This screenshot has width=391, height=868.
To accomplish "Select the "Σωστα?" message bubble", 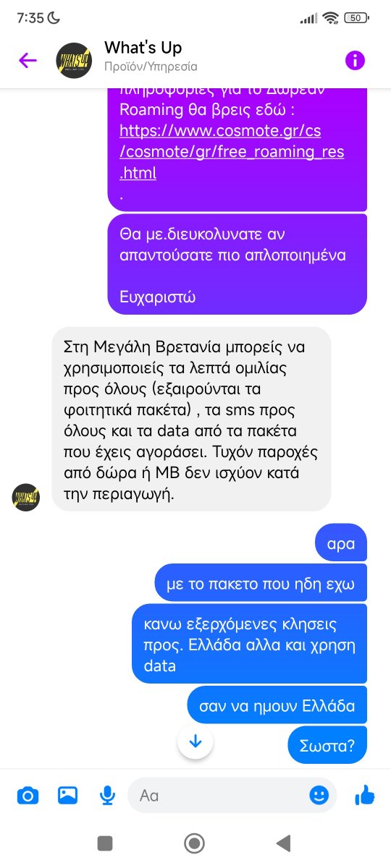I will pos(327,744).
